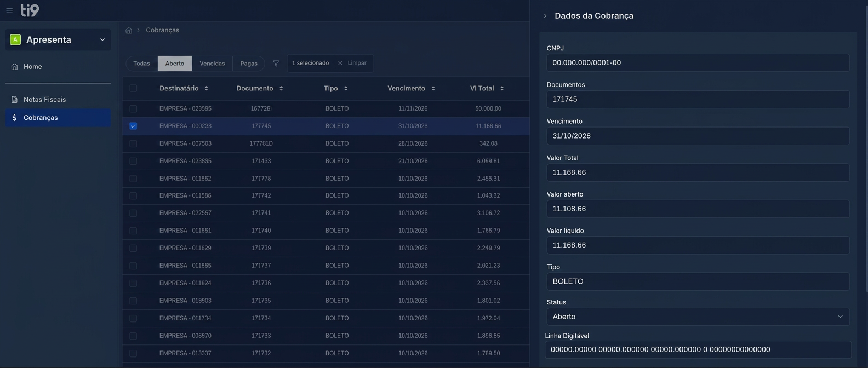This screenshot has width=868, height=368.
Task: Click the Cobranças breadcrumb link
Action: click(162, 30)
